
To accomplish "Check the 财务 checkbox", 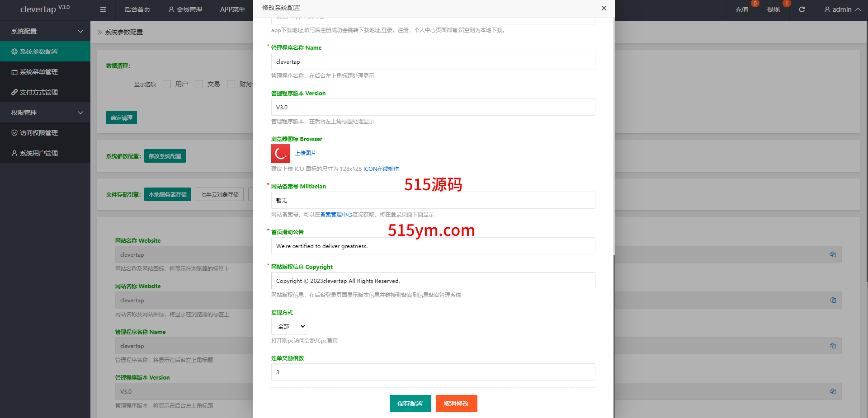I will coord(231,84).
